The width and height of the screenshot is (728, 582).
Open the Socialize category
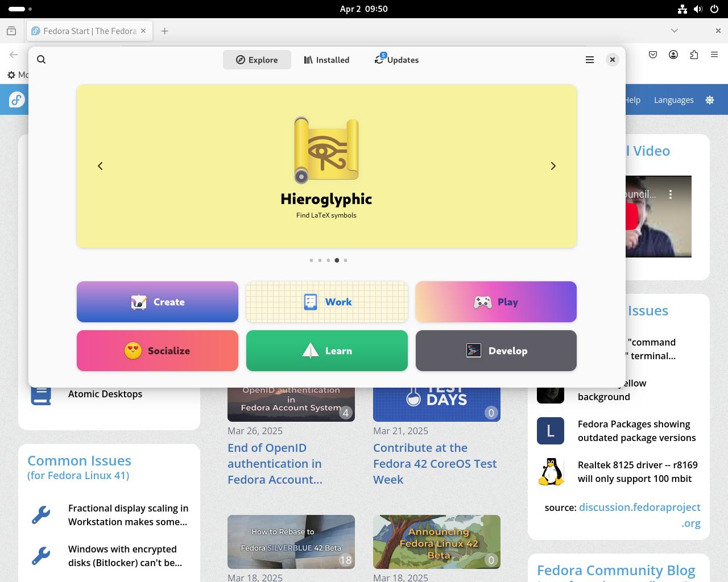pyautogui.click(x=158, y=351)
